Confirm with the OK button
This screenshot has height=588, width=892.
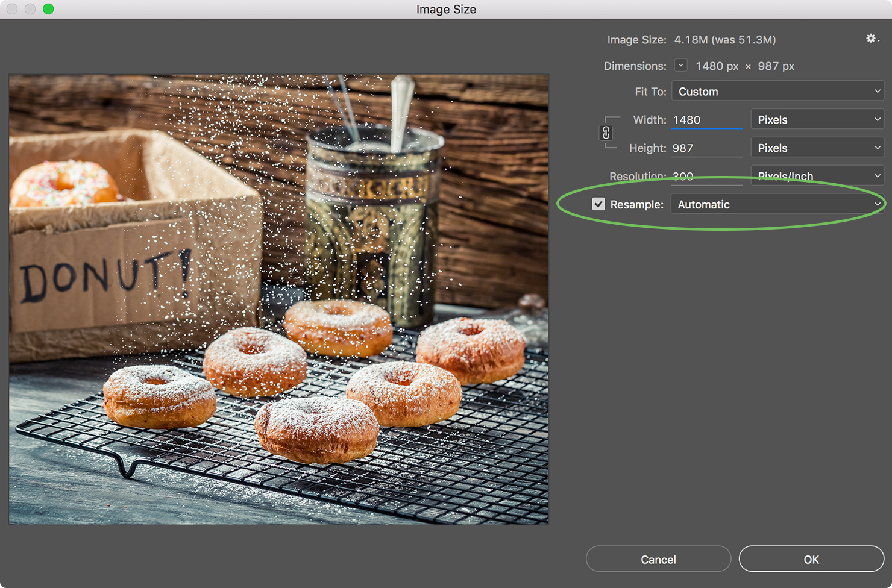coord(811,559)
